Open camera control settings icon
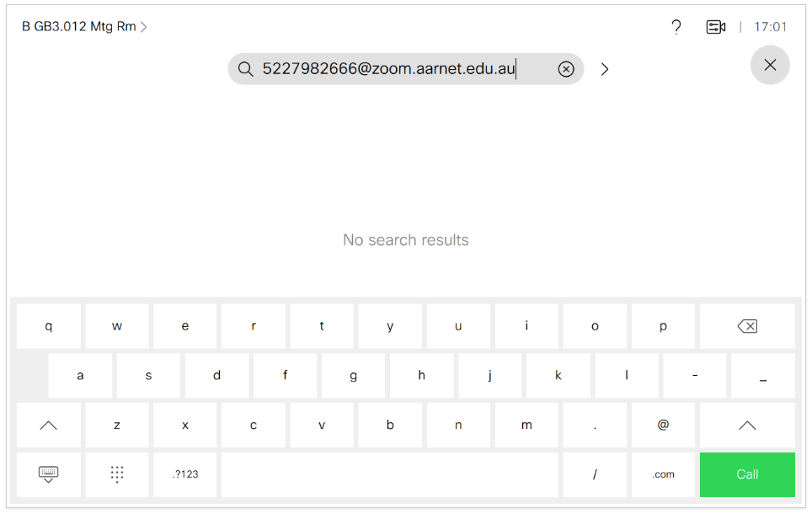This screenshot has width=812, height=514. (x=715, y=27)
